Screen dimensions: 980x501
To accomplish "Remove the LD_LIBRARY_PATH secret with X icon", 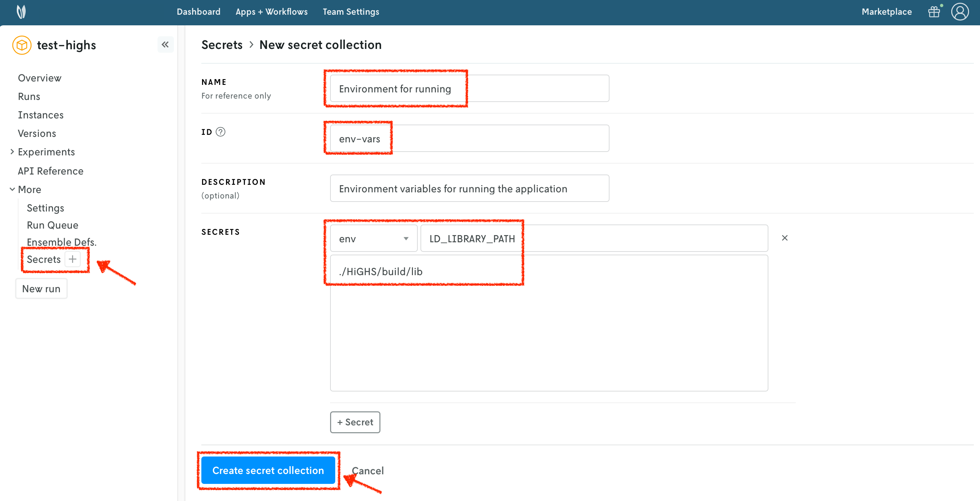I will (x=784, y=238).
